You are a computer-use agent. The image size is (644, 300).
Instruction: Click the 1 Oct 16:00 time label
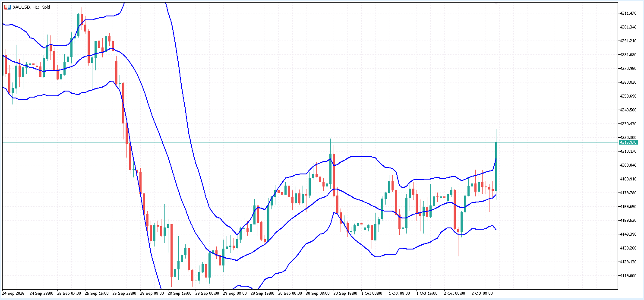tap(427, 293)
